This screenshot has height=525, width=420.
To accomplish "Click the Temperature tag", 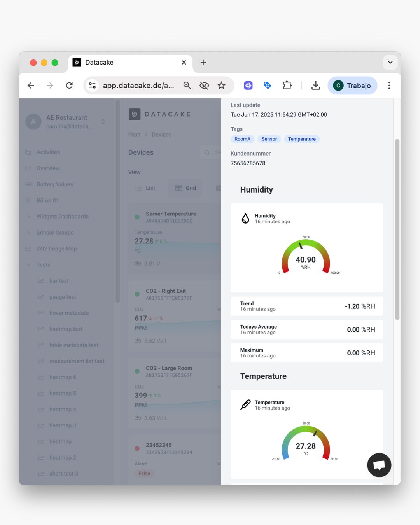I will click(302, 139).
